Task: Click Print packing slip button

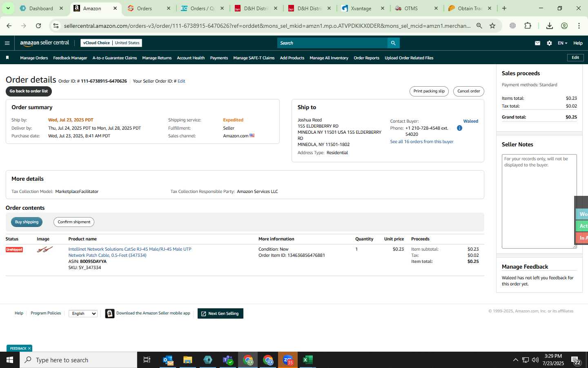Action: [x=429, y=91]
